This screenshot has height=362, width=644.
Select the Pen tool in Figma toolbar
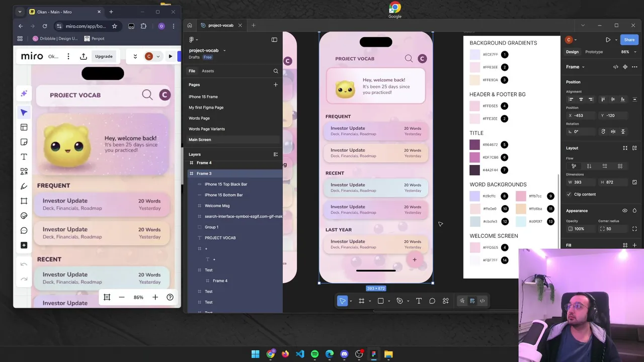click(399, 301)
